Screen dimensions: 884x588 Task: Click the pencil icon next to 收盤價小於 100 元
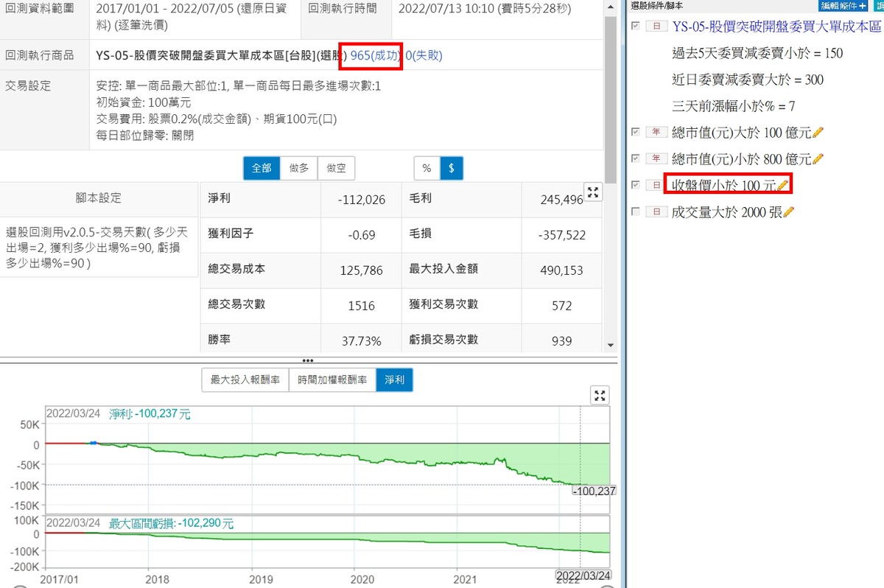click(x=783, y=185)
